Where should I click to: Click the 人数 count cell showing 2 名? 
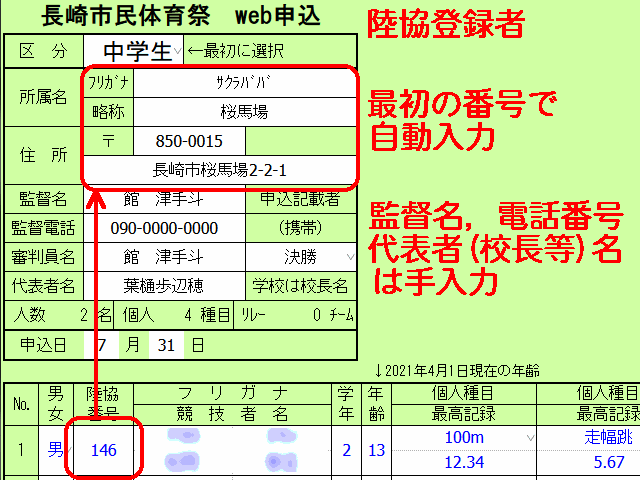pyautogui.click(x=59, y=315)
